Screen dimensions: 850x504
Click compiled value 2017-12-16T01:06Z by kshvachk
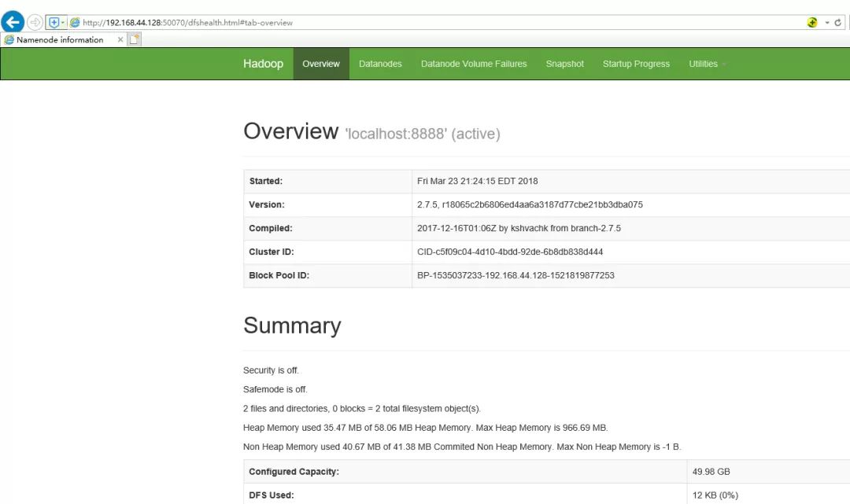519,229
